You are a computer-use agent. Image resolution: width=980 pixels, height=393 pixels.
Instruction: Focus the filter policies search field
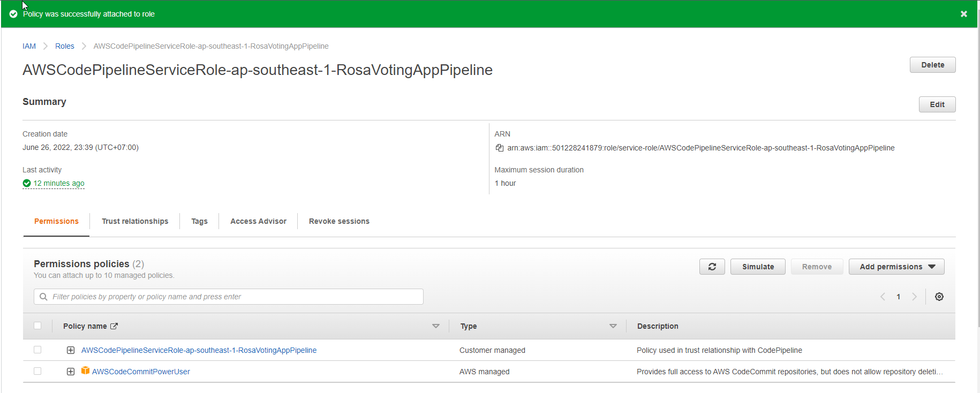point(236,297)
